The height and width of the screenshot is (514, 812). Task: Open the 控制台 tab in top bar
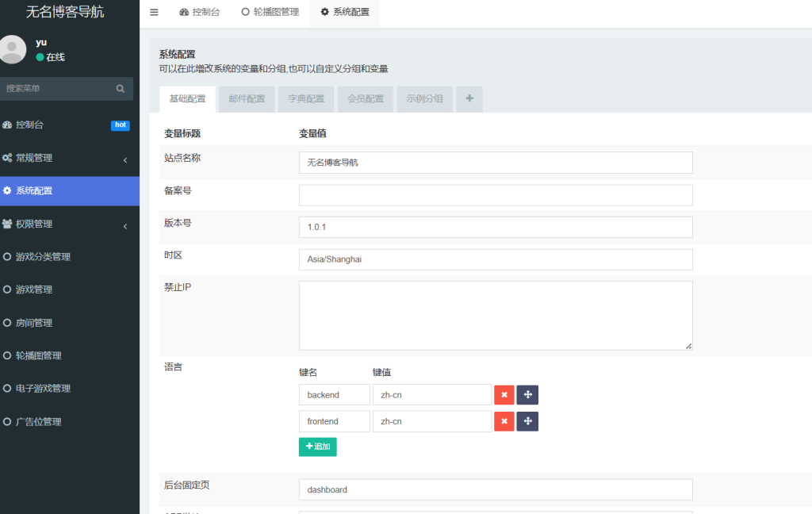[x=199, y=12]
